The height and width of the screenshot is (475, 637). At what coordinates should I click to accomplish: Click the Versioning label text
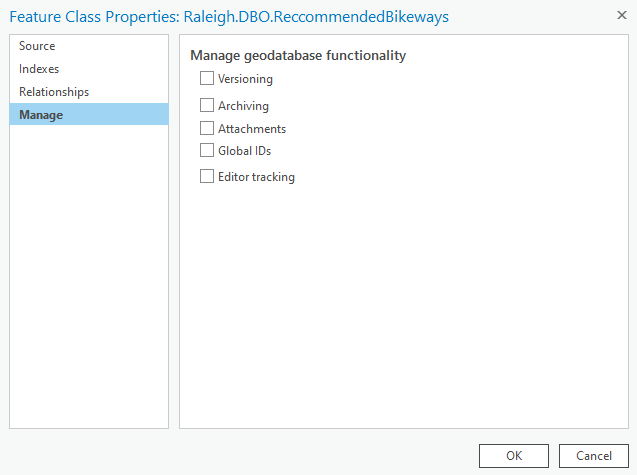click(x=245, y=79)
